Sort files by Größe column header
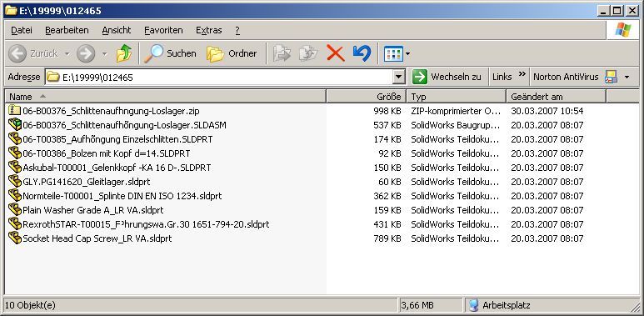 367,97
